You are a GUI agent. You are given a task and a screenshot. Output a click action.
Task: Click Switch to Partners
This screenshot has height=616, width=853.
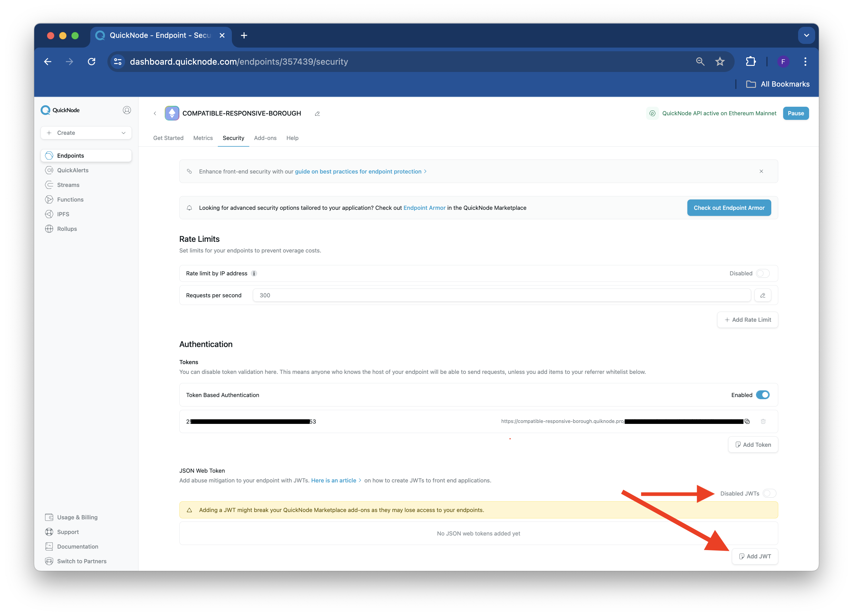point(76,561)
